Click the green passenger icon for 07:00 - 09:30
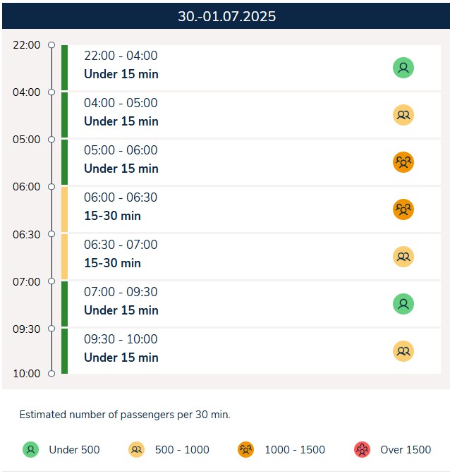The height and width of the screenshot is (476, 450). point(403,304)
